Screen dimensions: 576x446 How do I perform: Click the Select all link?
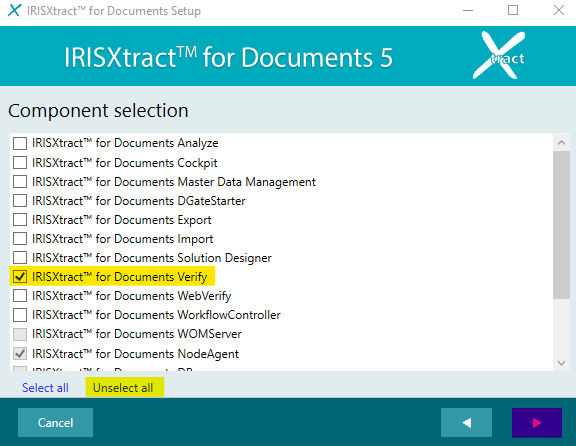pos(45,388)
